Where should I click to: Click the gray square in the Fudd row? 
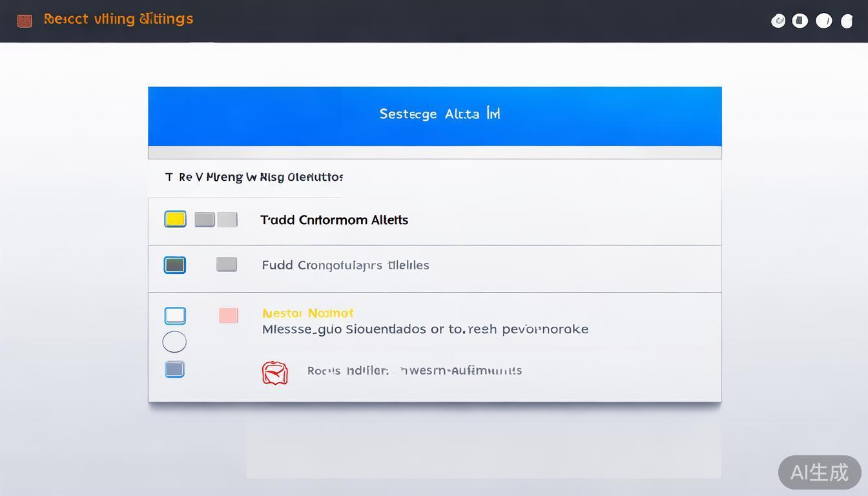tap(227, 264)
